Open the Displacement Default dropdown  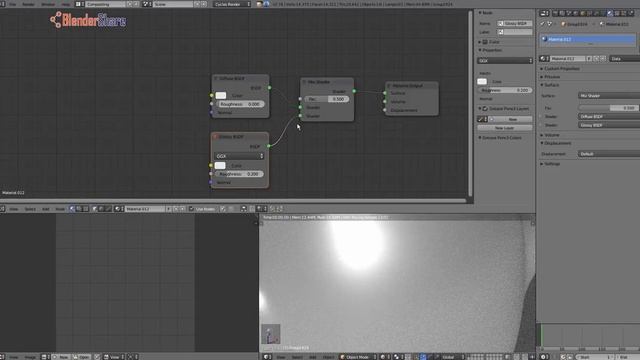point(609,154)
